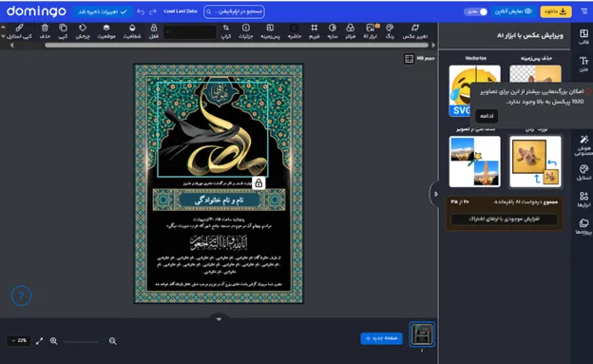593x364 pixels.
Task: Open the سایه (shadow) tool
Action: (333, 31)
